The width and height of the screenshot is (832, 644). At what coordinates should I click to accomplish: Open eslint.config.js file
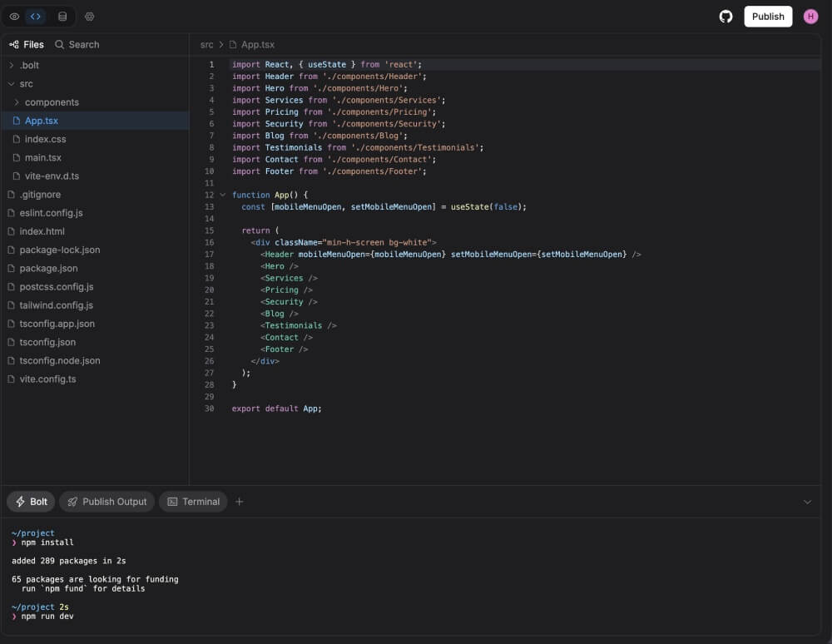[96, 213]
